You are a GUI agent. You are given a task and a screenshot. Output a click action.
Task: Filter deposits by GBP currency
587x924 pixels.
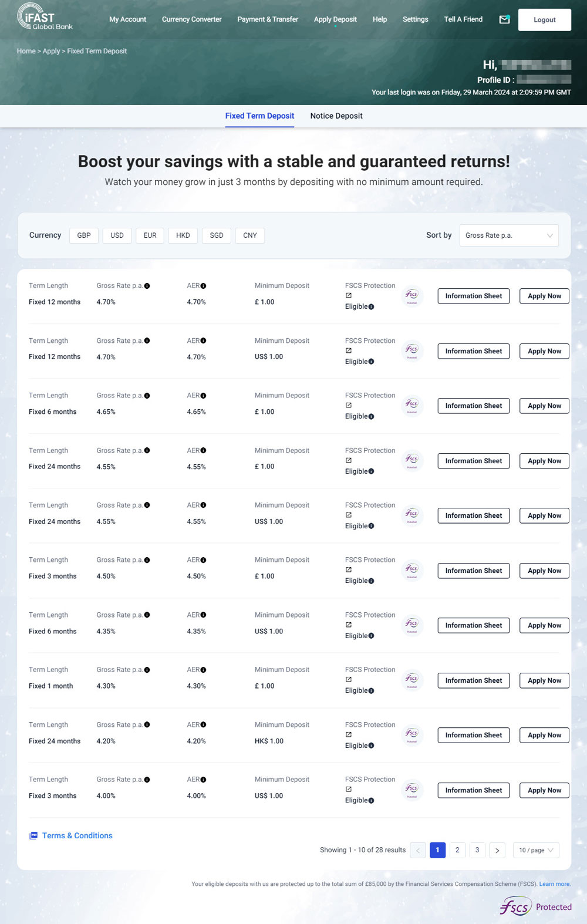point(84,235)
